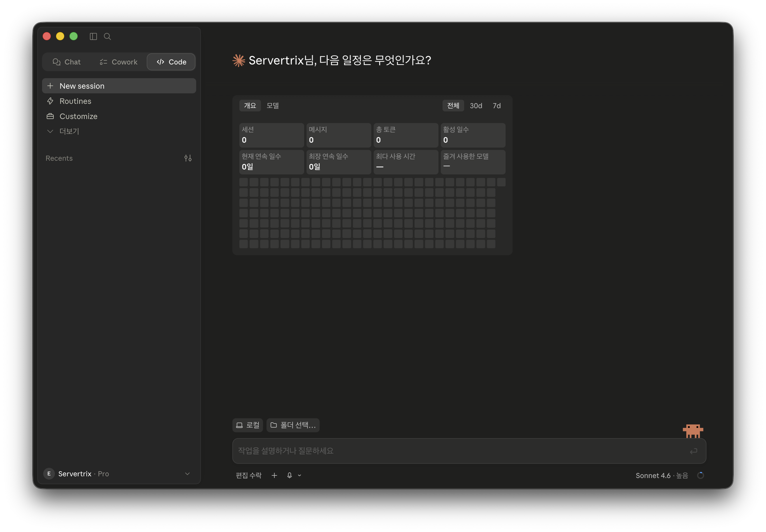Image resolution: width=766 pixels, height=532 pixels.
Task: Open Customize in the sidebar
Action: pos(119,116)
